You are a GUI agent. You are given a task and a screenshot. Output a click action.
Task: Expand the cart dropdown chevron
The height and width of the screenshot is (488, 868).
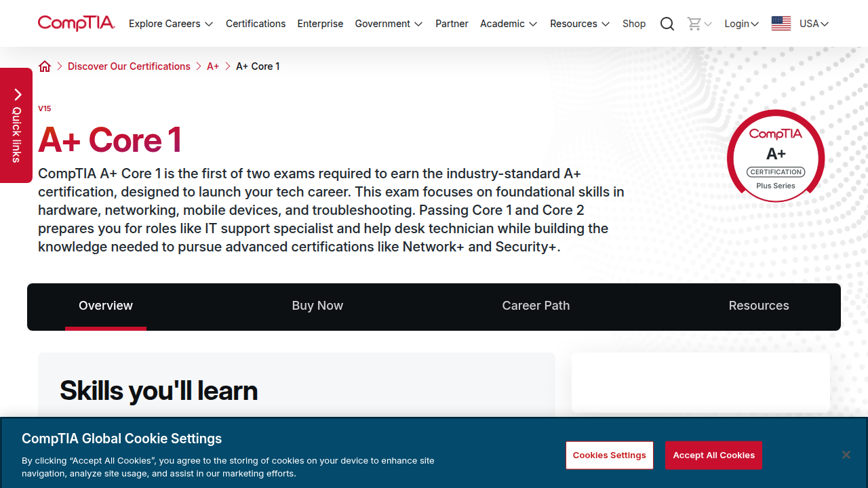[708, 24]
